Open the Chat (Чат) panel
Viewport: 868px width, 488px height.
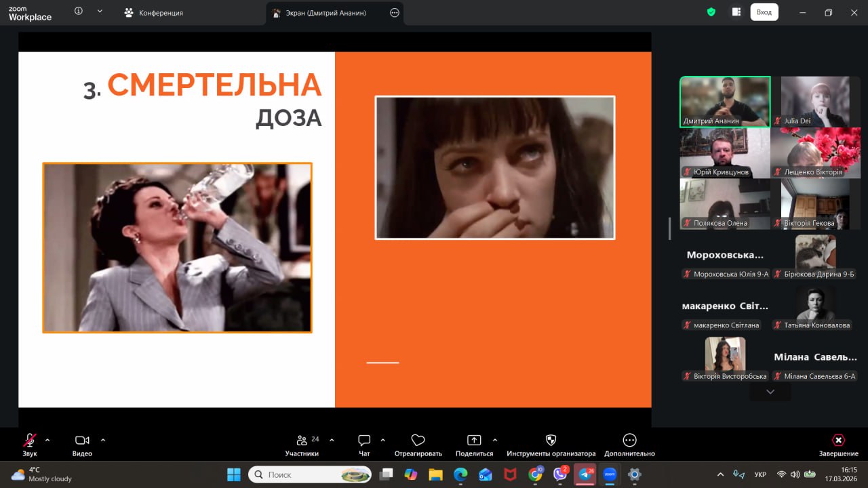point(364,441)
